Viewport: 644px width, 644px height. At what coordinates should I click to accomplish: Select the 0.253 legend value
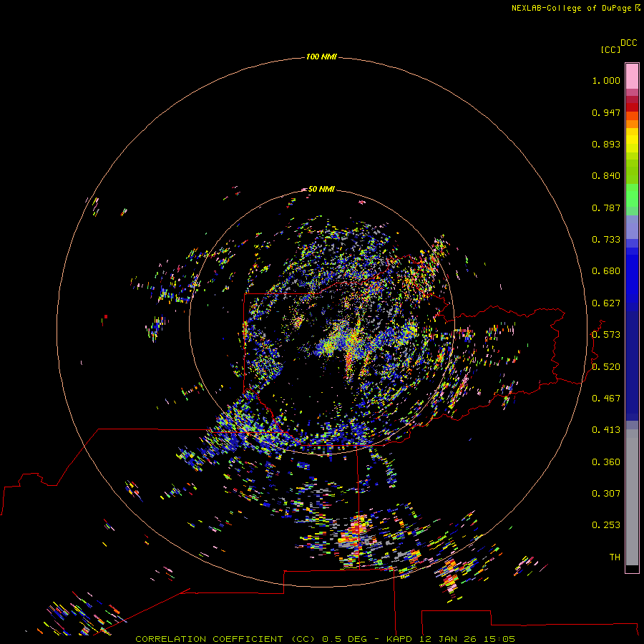point(606,525)
